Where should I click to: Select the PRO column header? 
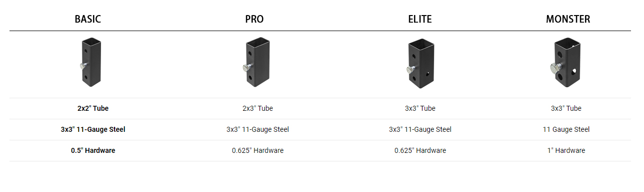[x=254, y=19]
